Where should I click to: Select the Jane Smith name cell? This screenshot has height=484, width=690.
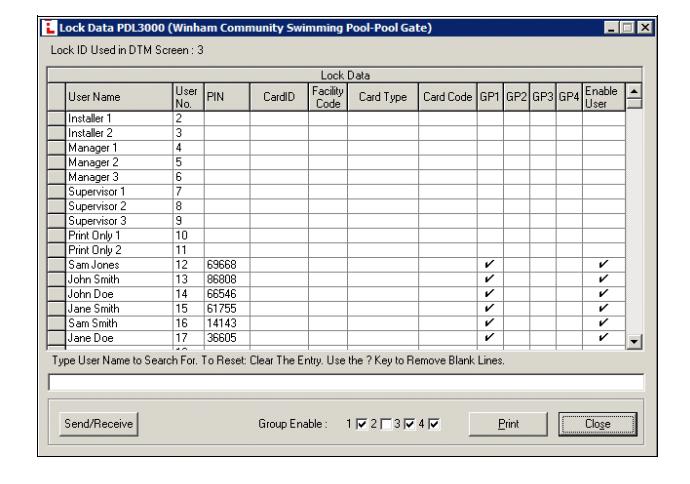point(119,308)
